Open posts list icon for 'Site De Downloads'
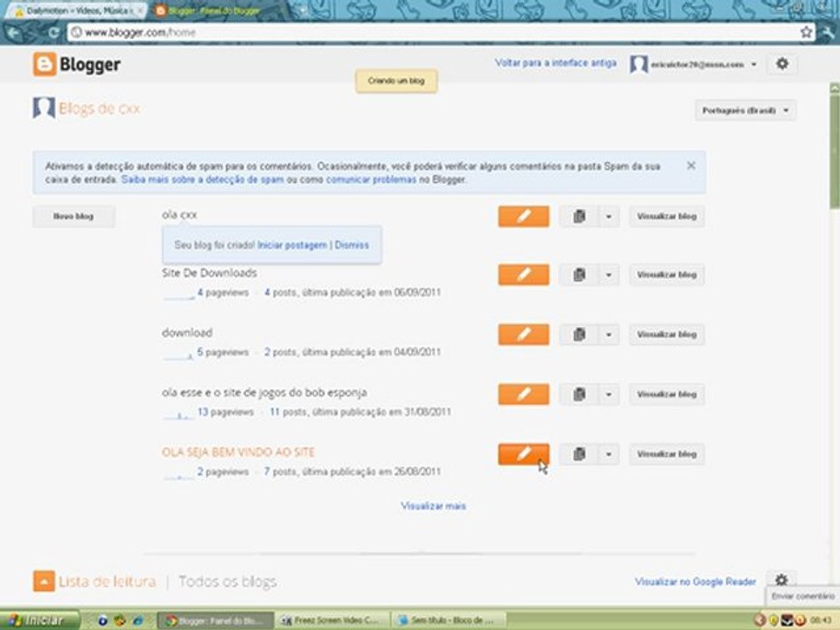 [x=578, y=275]
